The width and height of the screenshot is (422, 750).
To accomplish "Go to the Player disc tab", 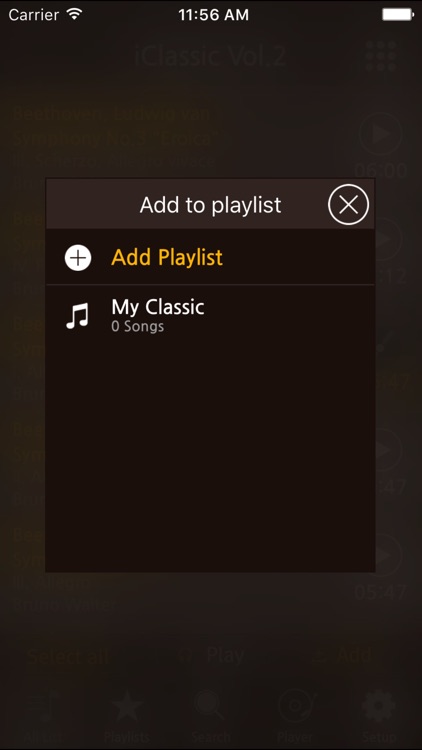I will coord(295,716).
